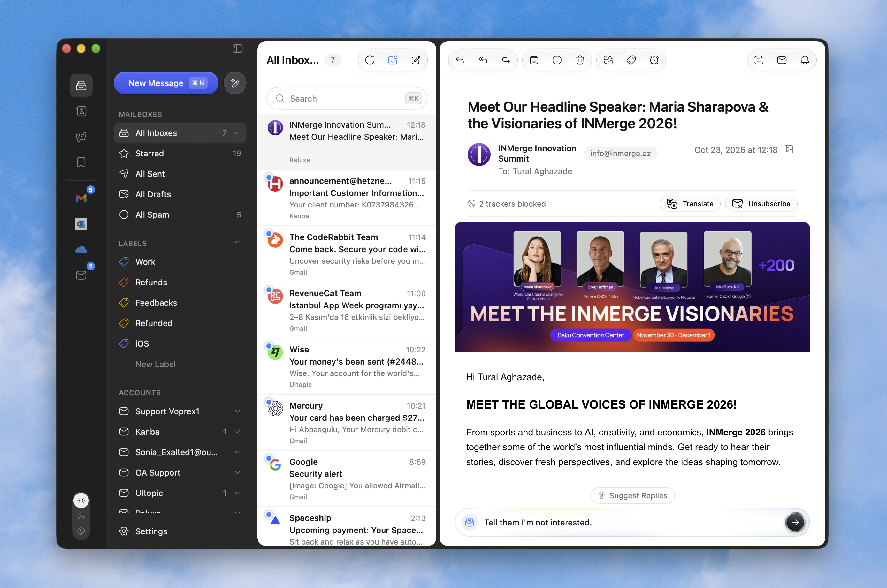This screenshot has height=588, width=887.
Task: Collapse the Labels section
Action: click(x=237, y=243)
